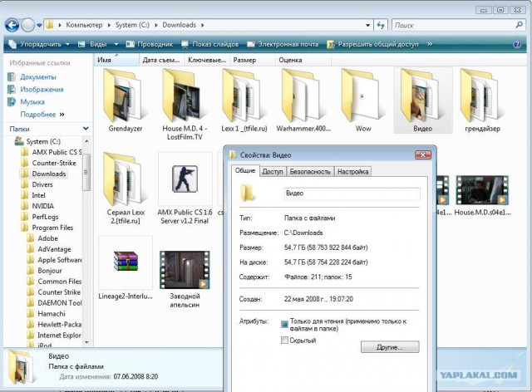532x392 pixels.
Task: Select NVIDIA folder in the tree
Action: 42,206
